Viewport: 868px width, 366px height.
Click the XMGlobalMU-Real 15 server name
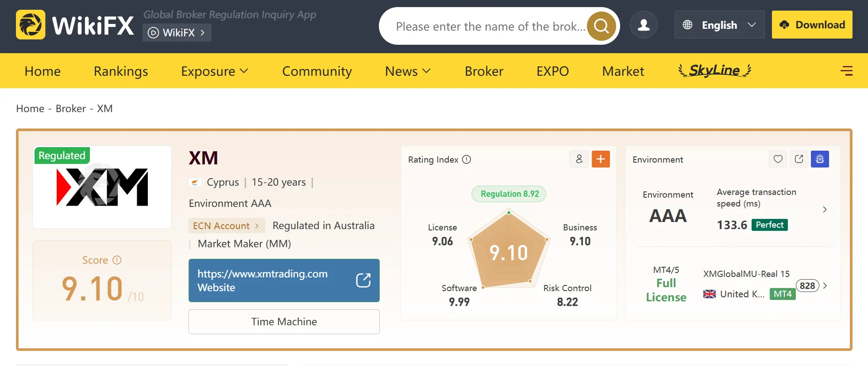(746, 274)
